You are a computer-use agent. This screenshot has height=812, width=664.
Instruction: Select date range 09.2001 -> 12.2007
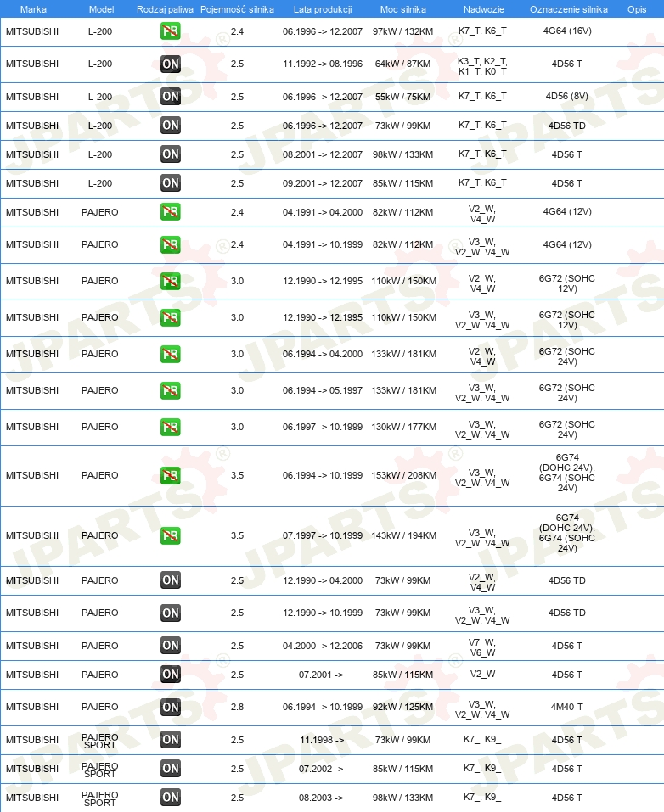point(323,183)
